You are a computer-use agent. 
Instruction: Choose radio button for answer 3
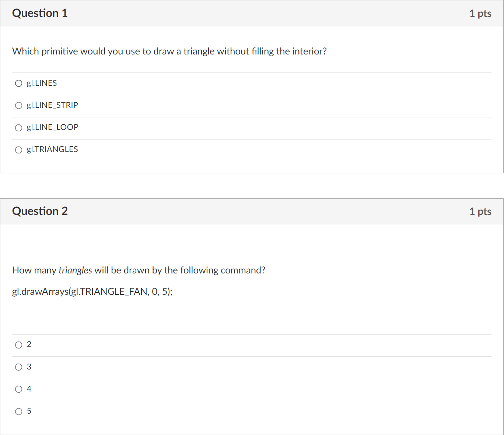18,367
